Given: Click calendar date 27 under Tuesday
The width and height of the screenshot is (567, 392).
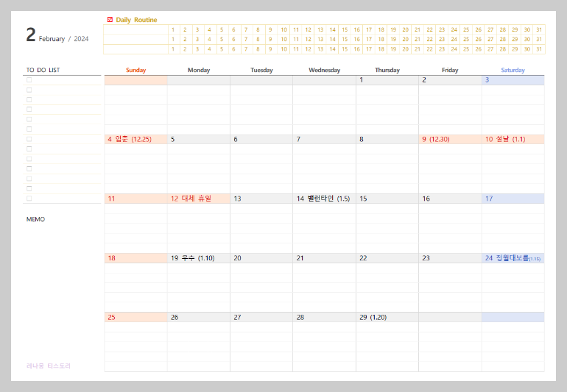Looking at the screenshot, I should tap(237, 317).
